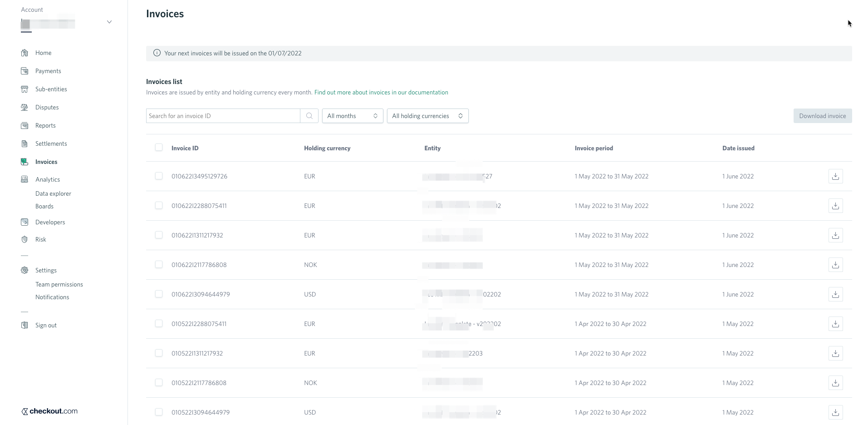Go to Payments in sidebar

point(48,71)
